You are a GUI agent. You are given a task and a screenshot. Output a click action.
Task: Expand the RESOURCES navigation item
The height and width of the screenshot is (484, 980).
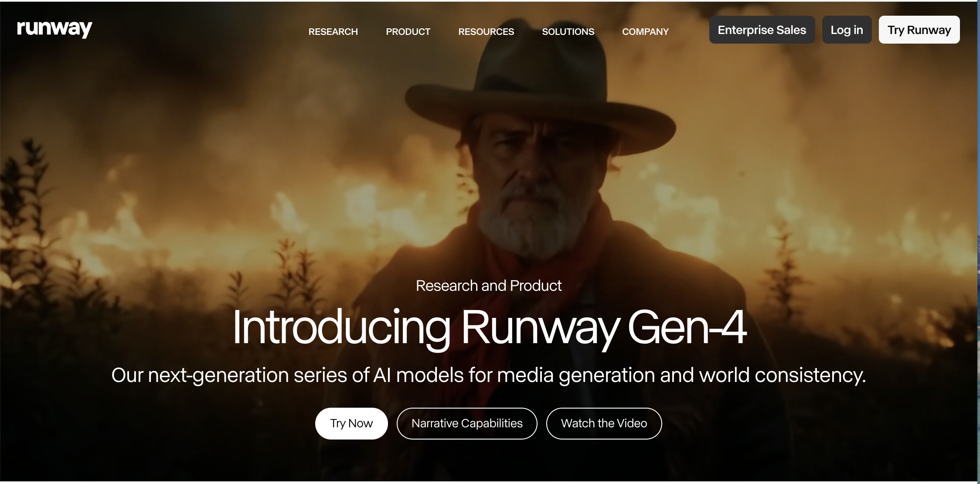(486, 31)
